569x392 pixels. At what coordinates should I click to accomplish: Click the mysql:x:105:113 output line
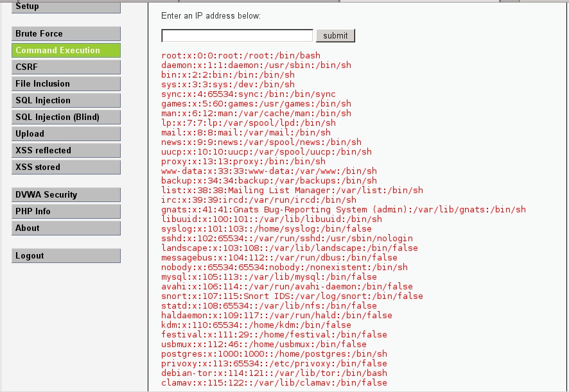coord(269,277)
